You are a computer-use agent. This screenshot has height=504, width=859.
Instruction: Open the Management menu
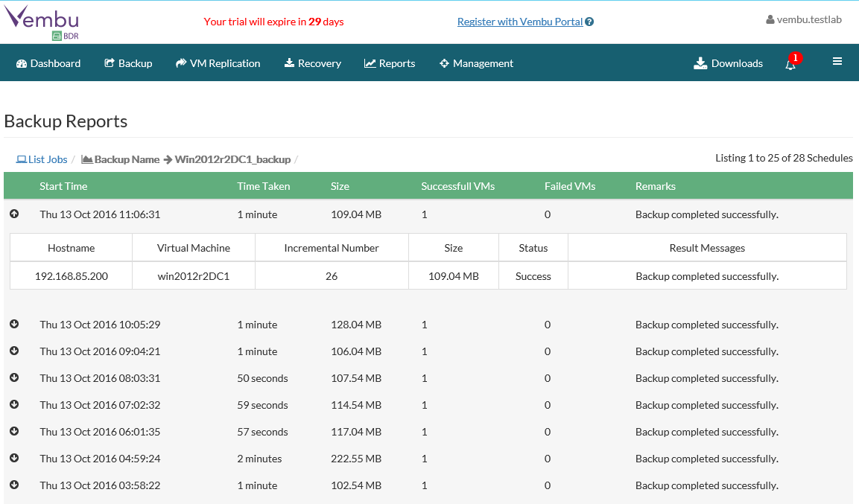point(476,63)
